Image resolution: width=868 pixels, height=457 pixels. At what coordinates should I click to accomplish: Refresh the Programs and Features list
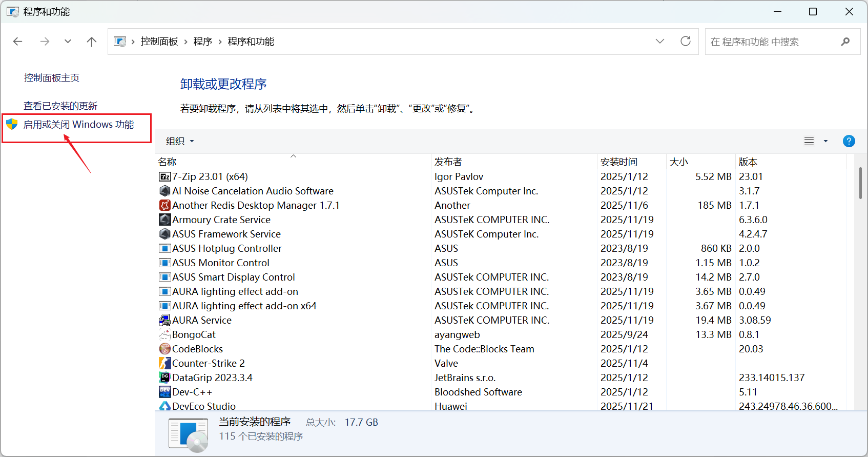point(686,41)
